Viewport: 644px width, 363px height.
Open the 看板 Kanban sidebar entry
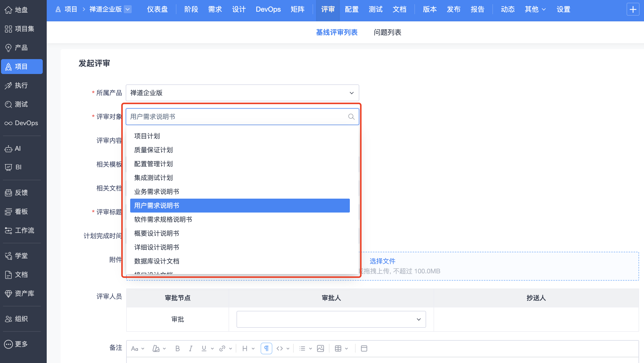21,212
